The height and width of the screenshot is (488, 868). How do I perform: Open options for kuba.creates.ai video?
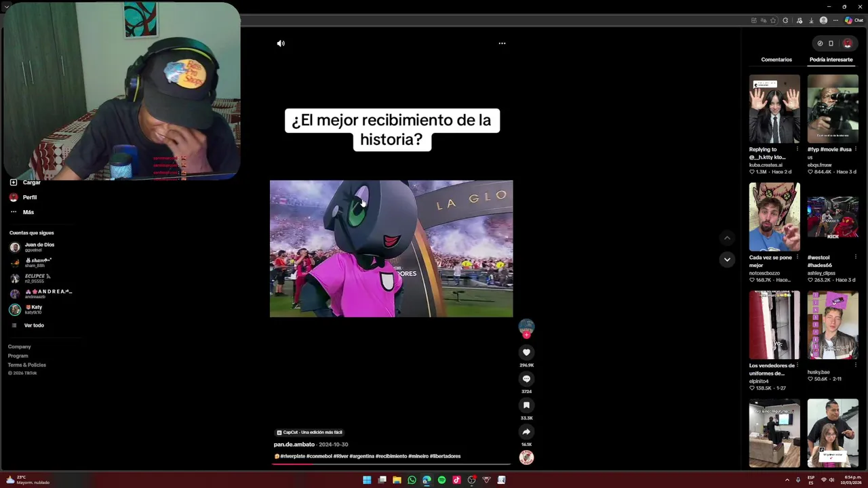[x=797, y=149]
